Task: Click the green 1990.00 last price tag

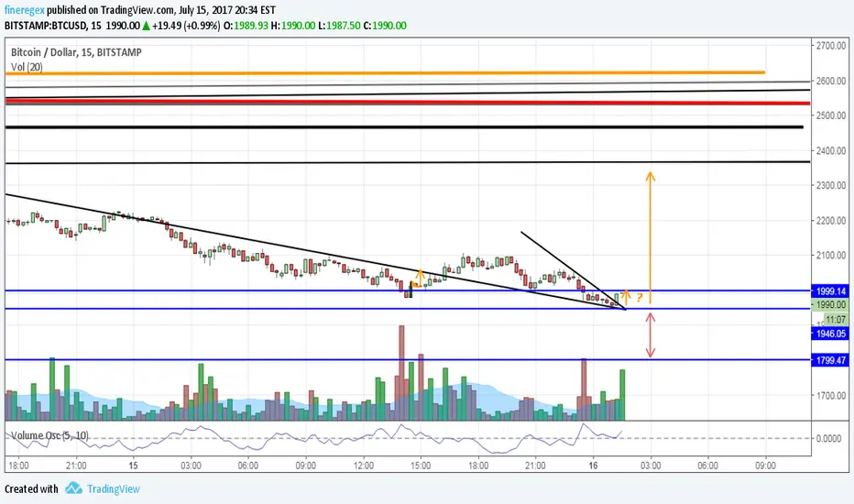Action: (830, 305)
